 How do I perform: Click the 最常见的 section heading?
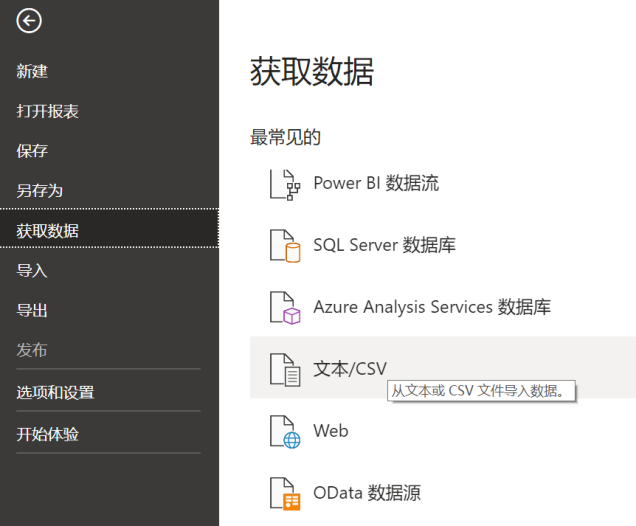pyautogui.click(x=286, y=137)
